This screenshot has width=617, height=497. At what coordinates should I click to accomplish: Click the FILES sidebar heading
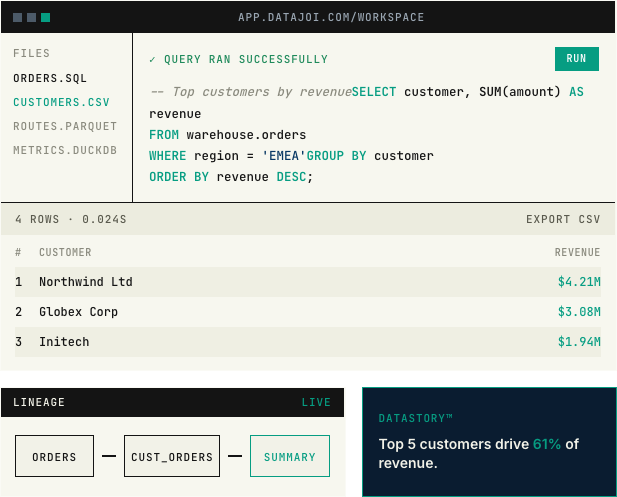[31, 53]
